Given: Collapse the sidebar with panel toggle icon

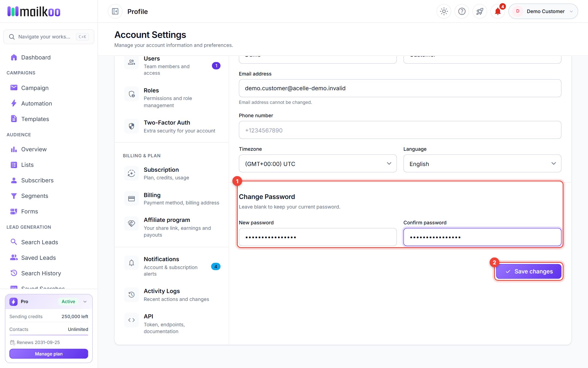Looking at the screenshot, I should coord(115,11).
